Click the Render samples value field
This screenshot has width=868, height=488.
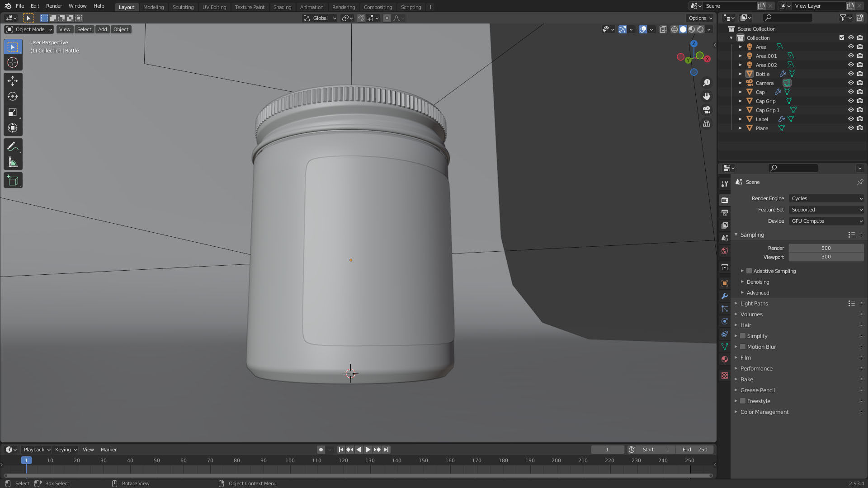(x=826, y=248)
